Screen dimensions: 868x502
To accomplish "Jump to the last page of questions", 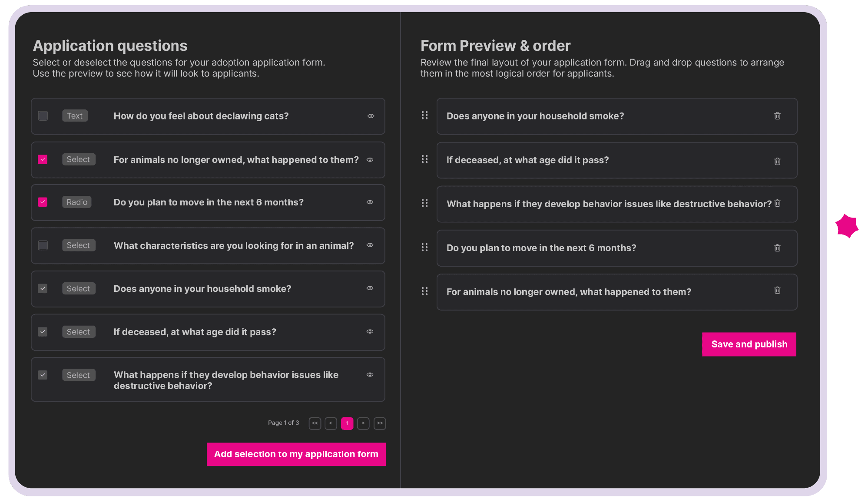I will click(x=379, y=423).
